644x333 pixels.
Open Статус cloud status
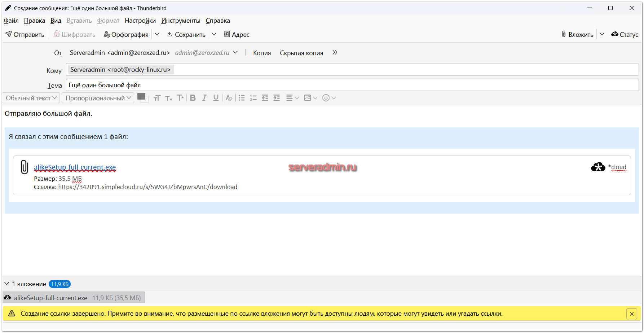tap(625, 35)
